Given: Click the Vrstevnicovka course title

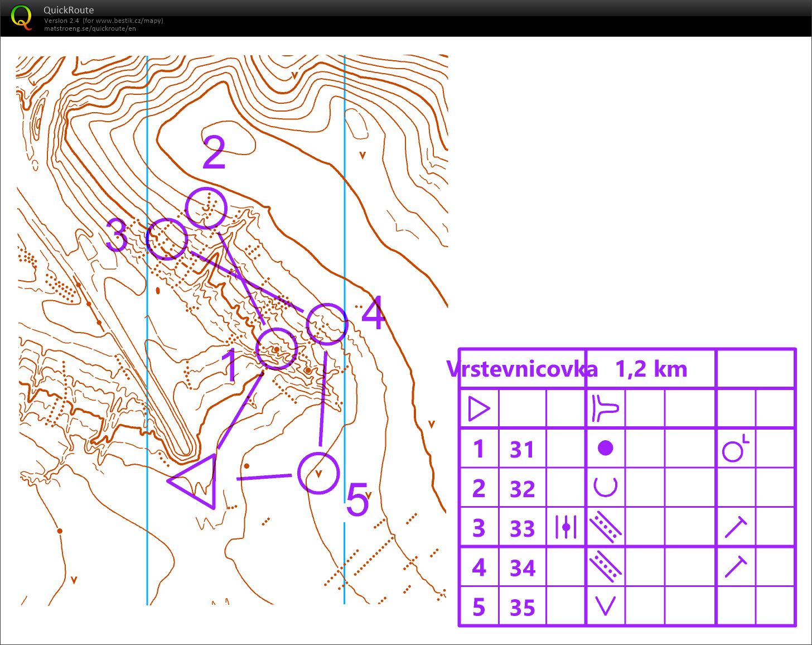Looking at the screenshot, I should pos(522,369).
